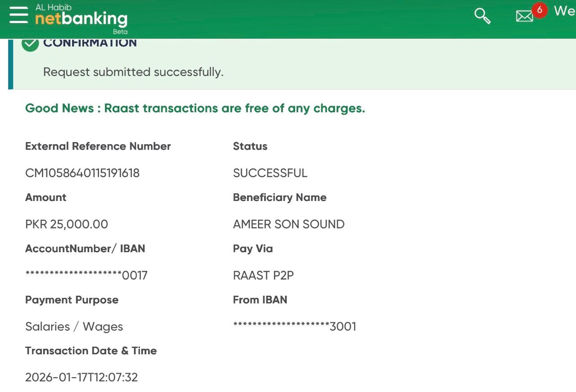Click the 'Request submitted successfully.' message
This screenshot has height=392, width=576.
tap(133, 72)
